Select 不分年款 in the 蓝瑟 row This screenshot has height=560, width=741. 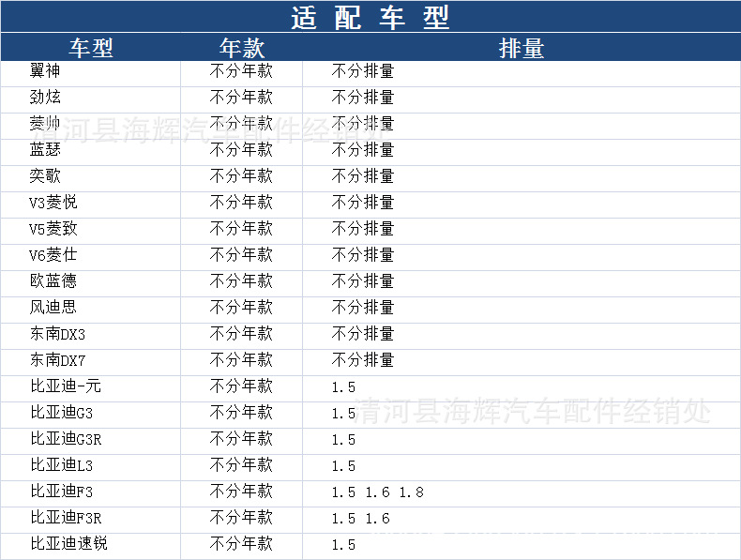pyautogui.click(x=241, y=150)
